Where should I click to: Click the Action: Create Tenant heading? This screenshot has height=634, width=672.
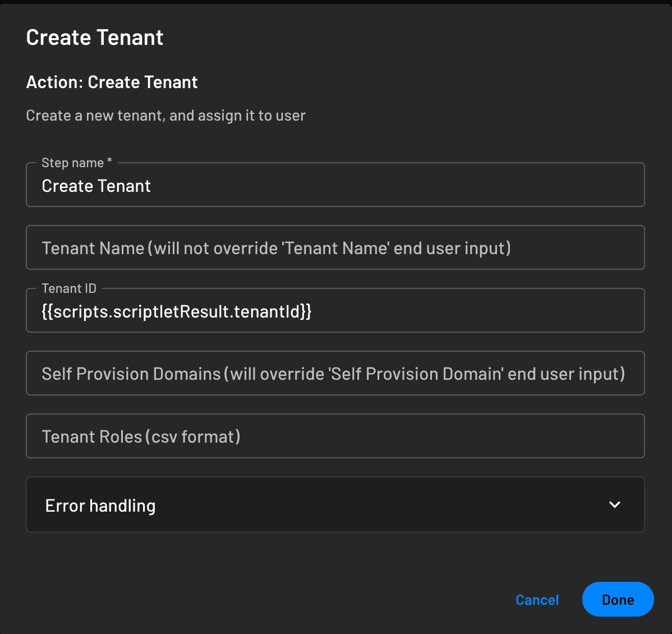pos(112,82)
